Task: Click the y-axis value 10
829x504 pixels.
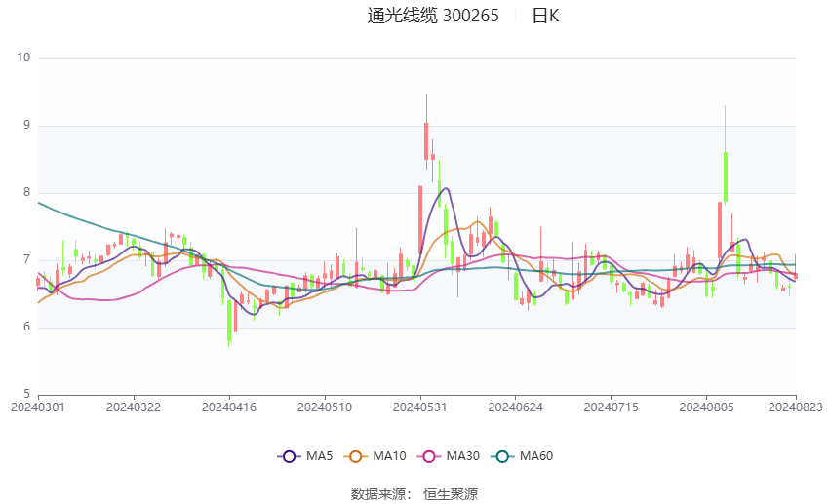Action: [x=23, y=58]
